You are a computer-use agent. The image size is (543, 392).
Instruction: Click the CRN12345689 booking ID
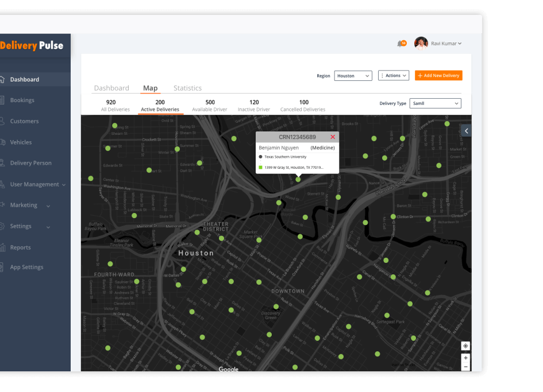297,137
